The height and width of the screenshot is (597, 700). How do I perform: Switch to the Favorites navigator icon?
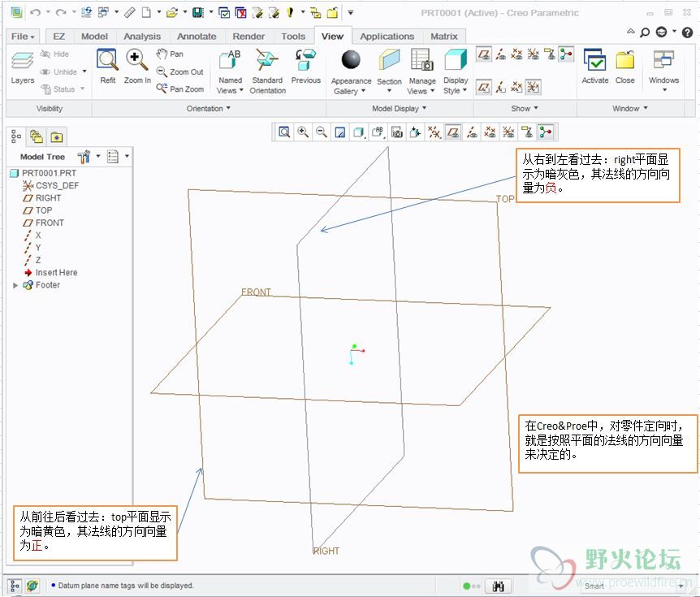pos(56,136)
